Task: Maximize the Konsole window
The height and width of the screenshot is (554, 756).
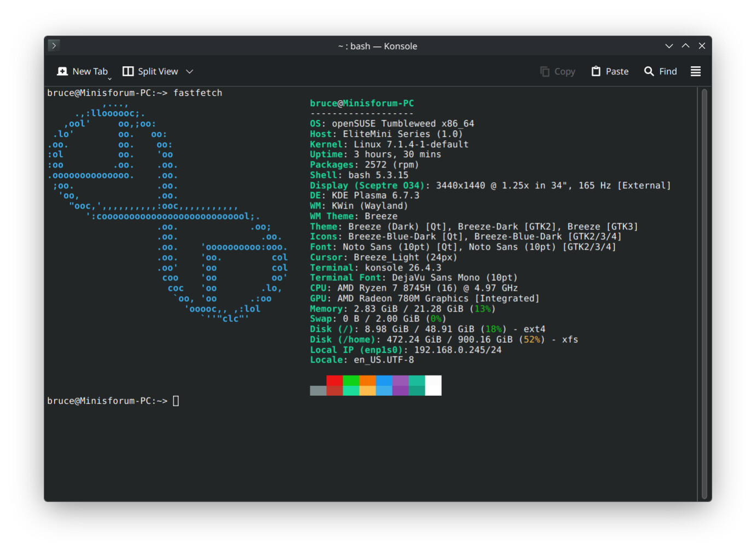Action: click(685, 46)
